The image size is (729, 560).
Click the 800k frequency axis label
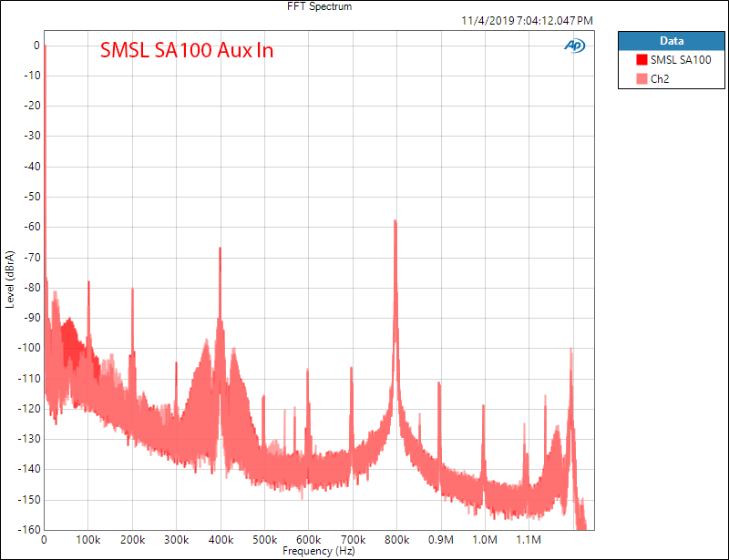[x=396, y=540]
